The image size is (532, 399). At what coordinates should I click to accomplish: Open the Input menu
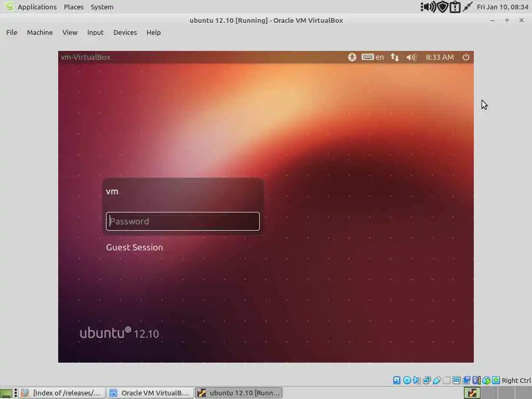[96, 33]
